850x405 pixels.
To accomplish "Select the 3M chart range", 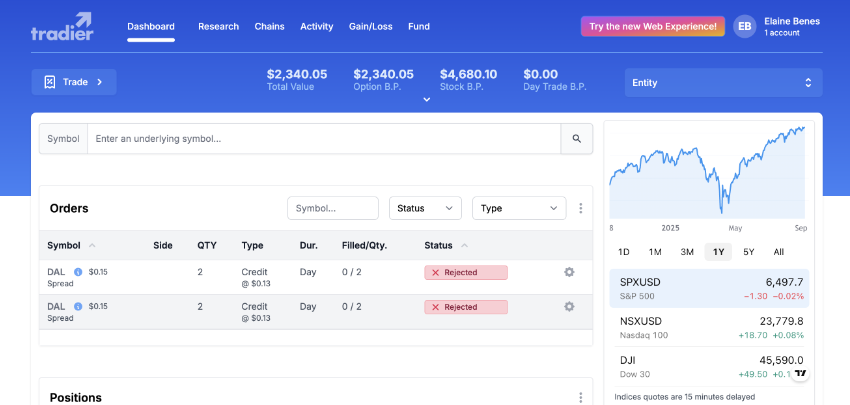I will pos(687,252).
